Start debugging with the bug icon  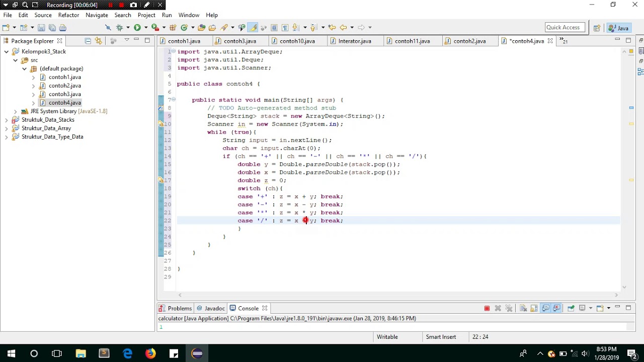(119, 27)
